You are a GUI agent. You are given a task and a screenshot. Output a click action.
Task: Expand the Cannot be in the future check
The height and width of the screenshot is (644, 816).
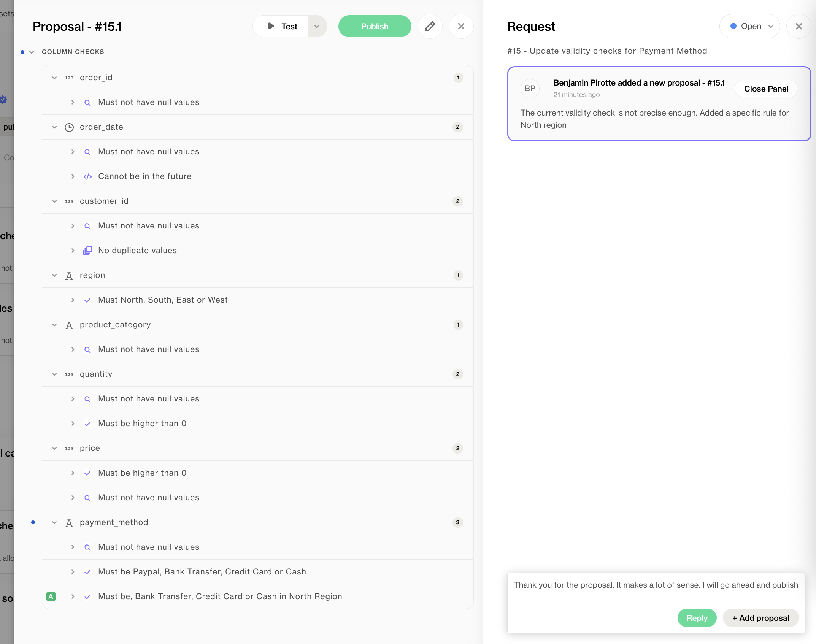(73, 176)
